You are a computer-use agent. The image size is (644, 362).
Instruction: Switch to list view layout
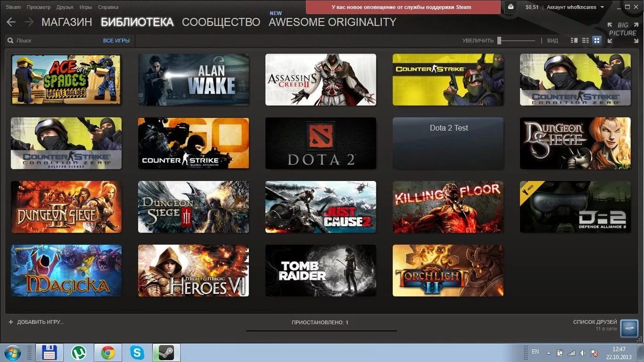click(586, 41)
